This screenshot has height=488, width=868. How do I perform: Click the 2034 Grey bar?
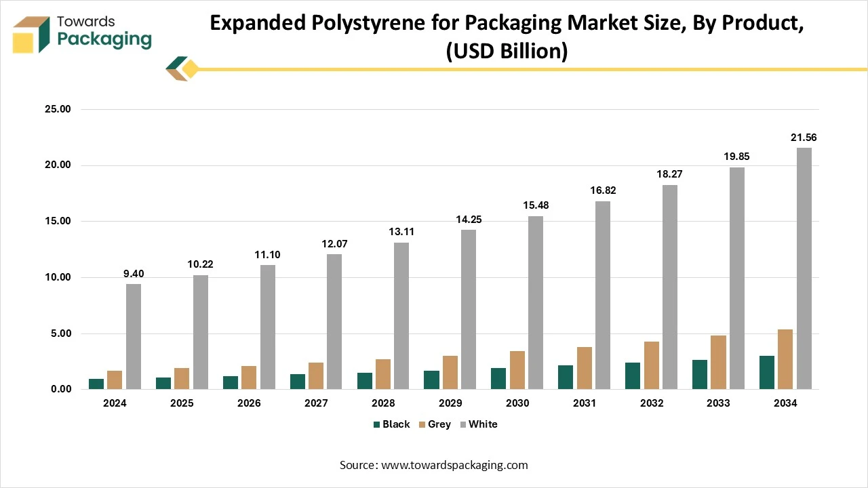pyautogui.click(x=785, y=359)
